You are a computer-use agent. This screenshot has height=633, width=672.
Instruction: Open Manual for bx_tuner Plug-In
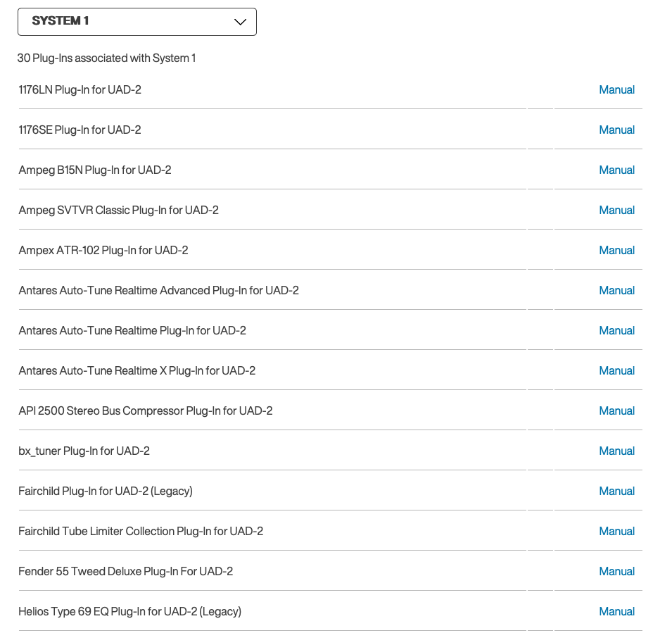(616, 451)
